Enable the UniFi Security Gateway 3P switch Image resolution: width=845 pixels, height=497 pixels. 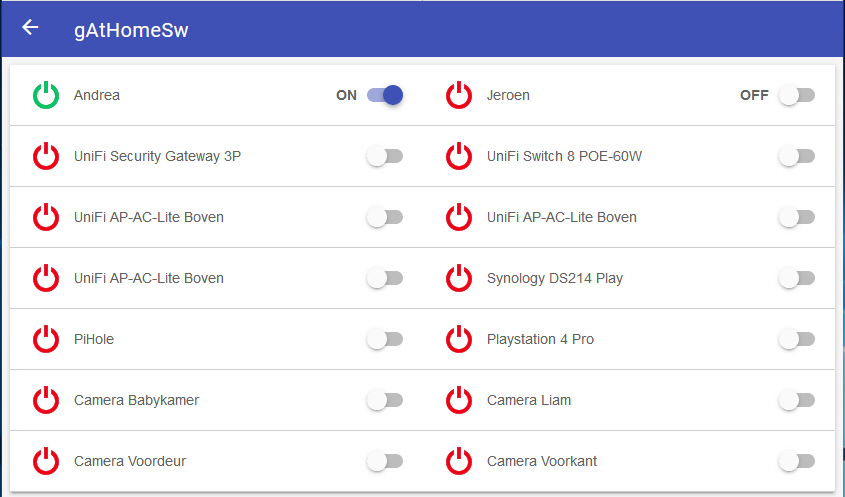[385, 157]
